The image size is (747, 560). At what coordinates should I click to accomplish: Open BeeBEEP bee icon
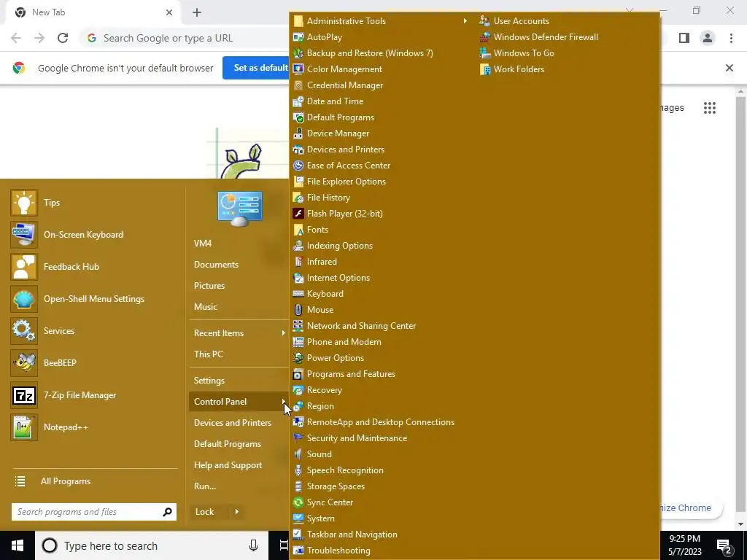(x=24, y=363)
